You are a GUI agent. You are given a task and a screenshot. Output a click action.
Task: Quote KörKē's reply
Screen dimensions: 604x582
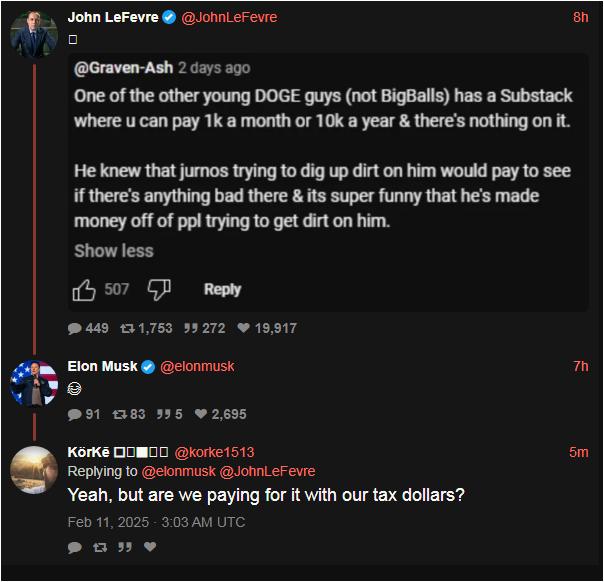pos(125,547)
